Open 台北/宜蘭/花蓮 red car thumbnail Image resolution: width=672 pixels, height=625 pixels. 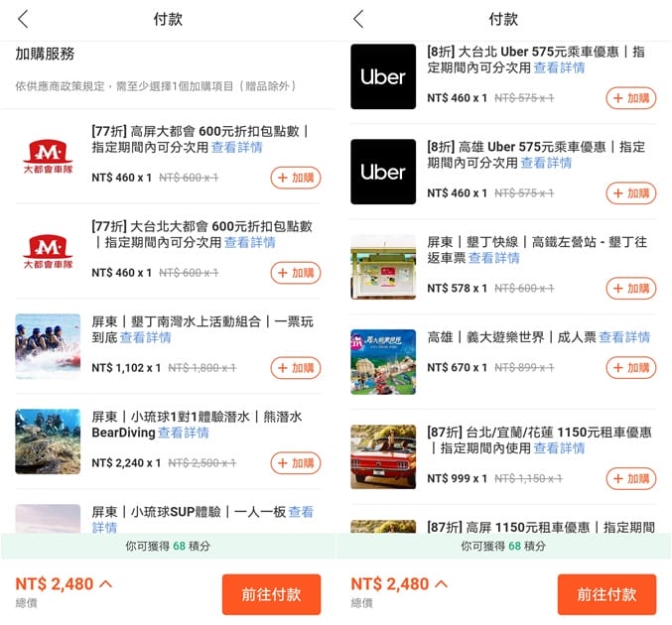[x=383, y=456]
